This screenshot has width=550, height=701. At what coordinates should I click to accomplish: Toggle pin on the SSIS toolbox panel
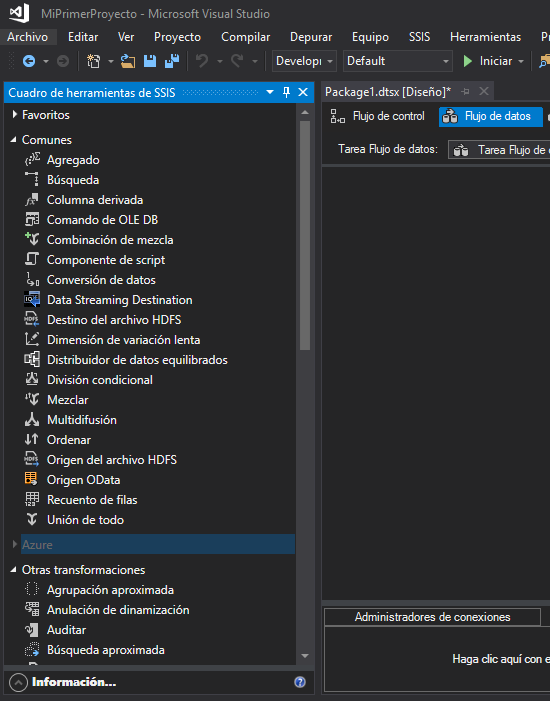click(x=287, y=93)
